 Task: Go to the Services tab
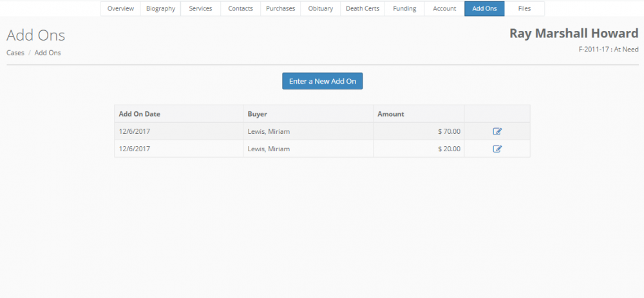(x=200, y=8)
